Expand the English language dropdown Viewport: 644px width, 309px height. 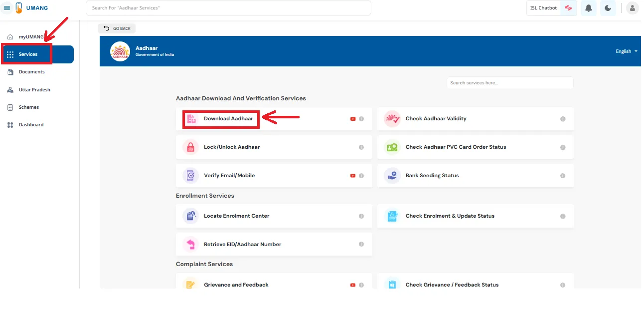coord(627,51)
